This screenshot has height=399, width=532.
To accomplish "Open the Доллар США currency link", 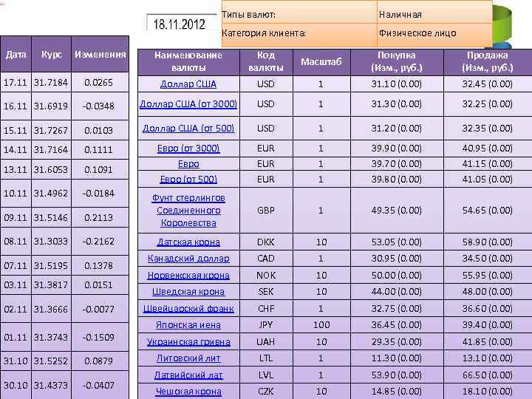I will 188,83.
